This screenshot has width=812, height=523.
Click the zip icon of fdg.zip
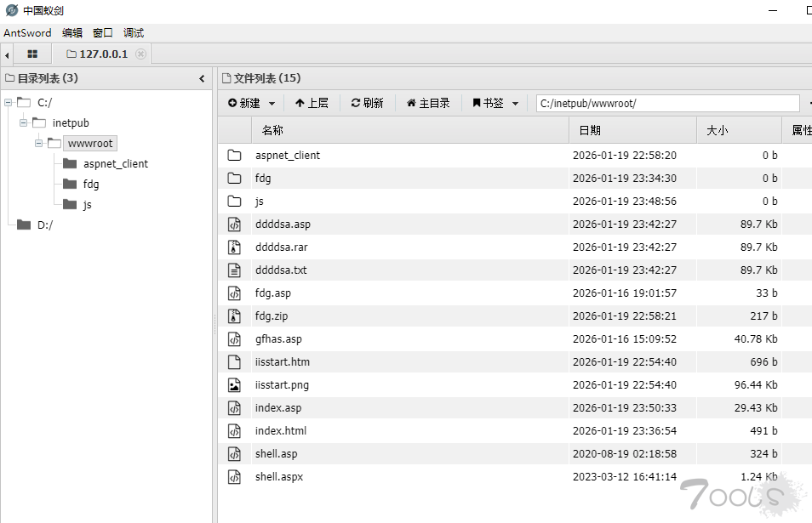tap(234, 316)
